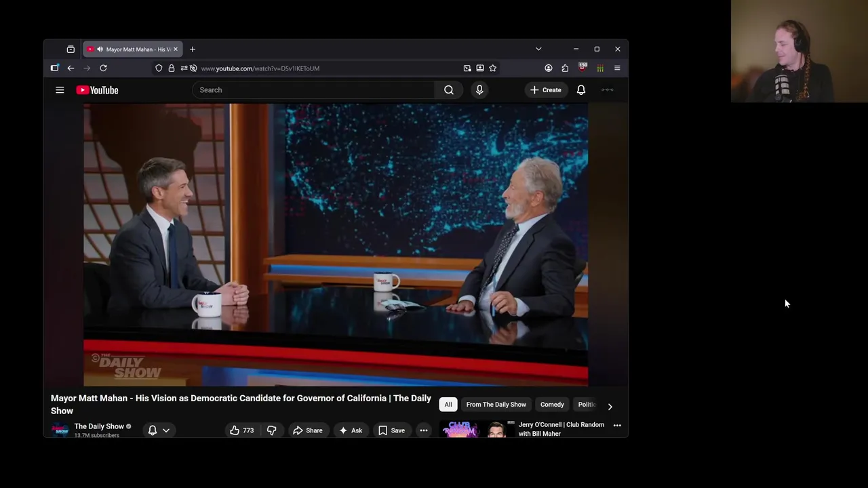Viewport: 868px width, 488px height.
Task: Click the 13.7M subscribers text
Action: coord(97,435)
